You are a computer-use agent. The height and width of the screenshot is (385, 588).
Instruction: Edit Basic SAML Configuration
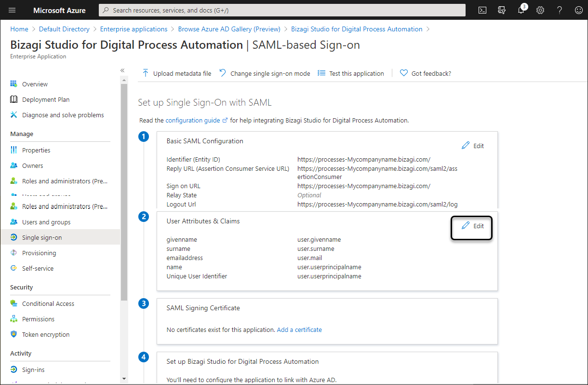pos(473,146)
